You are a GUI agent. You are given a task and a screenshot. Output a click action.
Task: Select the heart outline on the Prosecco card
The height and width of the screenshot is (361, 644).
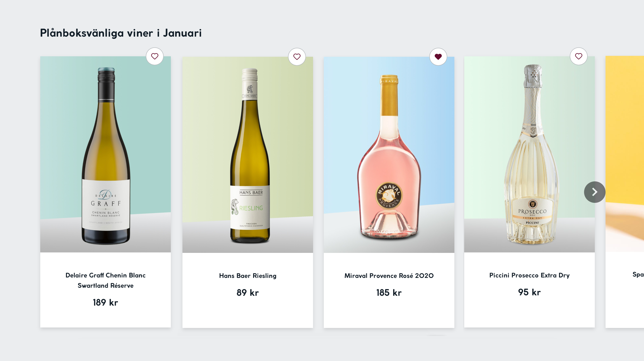(578, 57)
